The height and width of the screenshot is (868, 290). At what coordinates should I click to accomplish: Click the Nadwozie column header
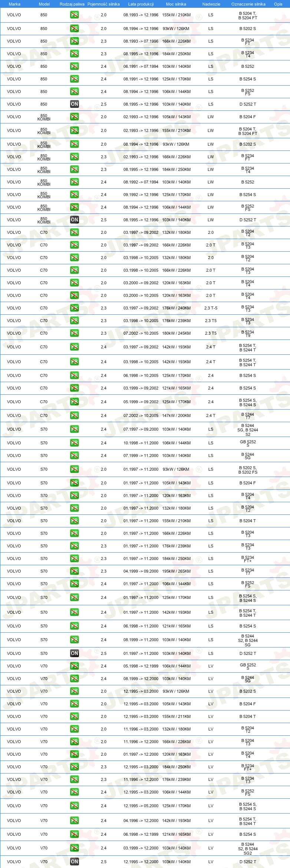pyautogui.click(x=211, y=4)
